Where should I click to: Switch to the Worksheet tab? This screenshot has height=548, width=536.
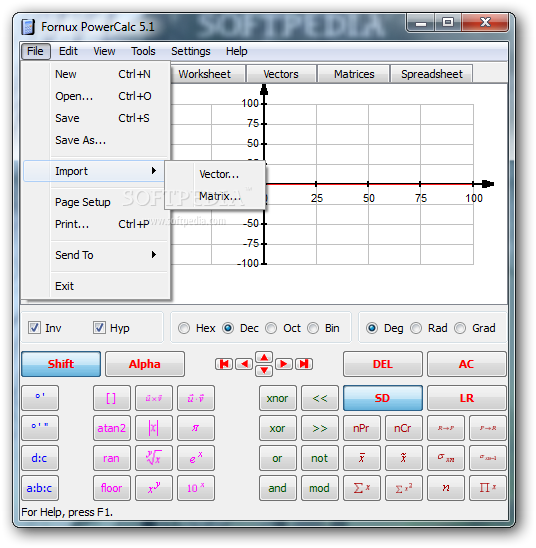[205, 74]
